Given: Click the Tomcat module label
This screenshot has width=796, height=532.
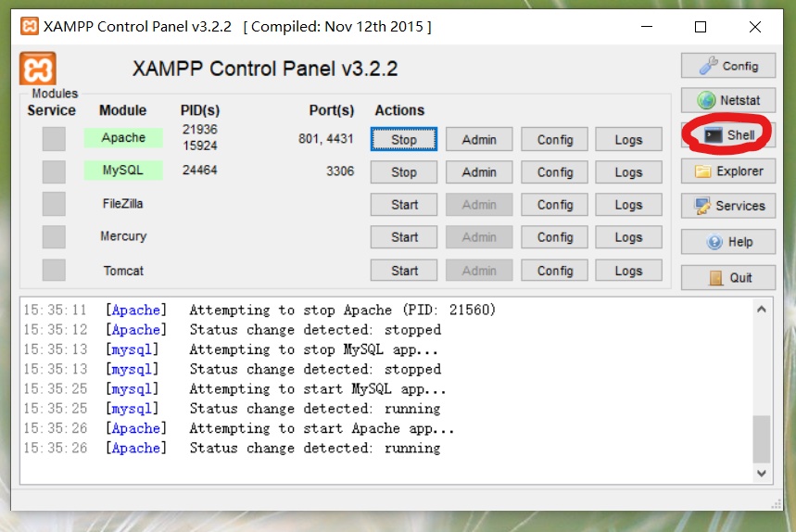Looking at the screenshot, I should coord(123,271).
